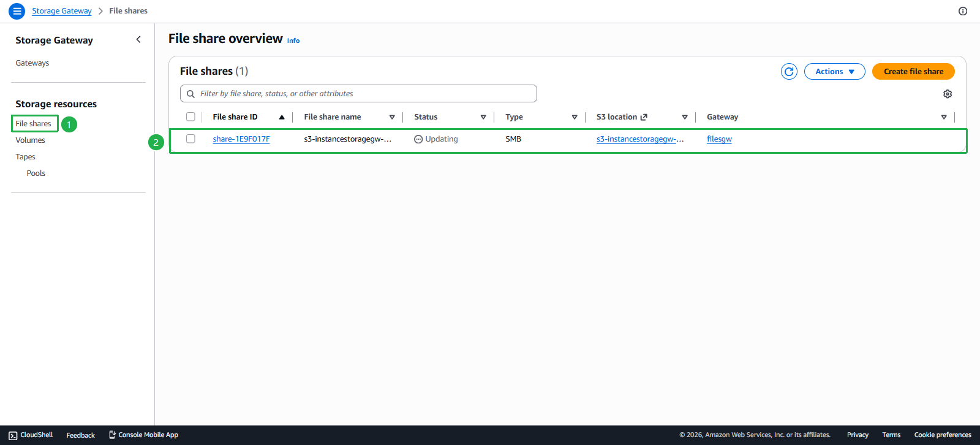Open Tapes in the sidebar
This screenshot has width=980, height=445.
click(x=26, y=157)
